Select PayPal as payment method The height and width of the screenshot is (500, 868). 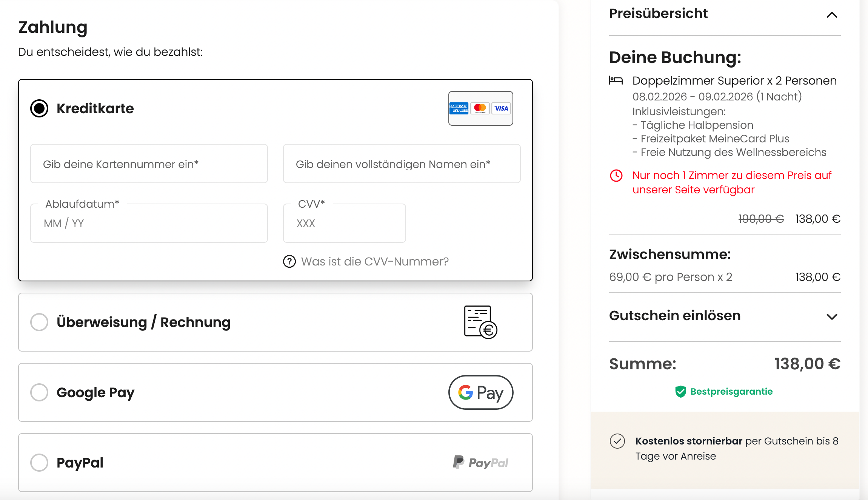click(x=39, y=463)
